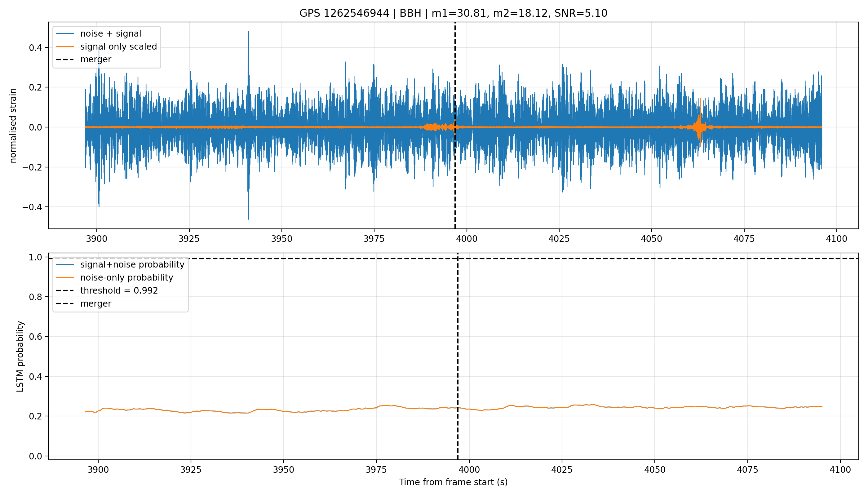Screen dimensions: 868x496
Task: Click 'merger' label in the bottom legend
Action: pos(96,303)
